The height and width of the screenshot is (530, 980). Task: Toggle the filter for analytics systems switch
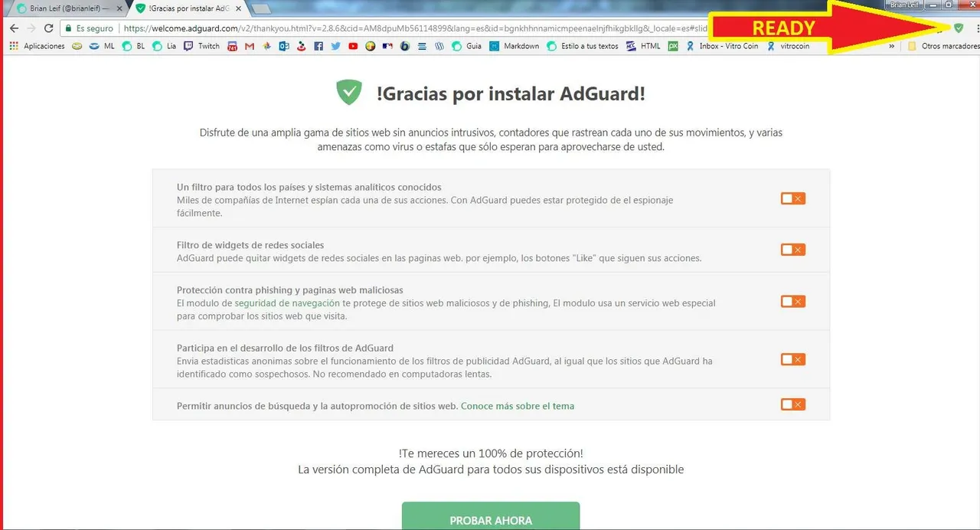792,198
